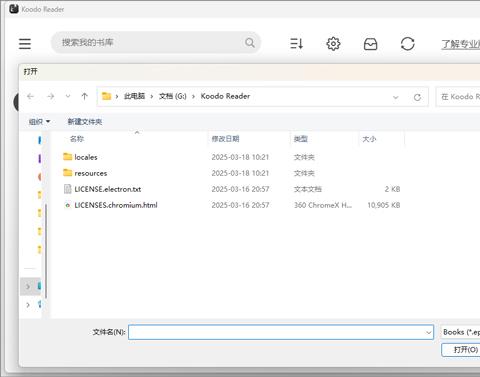480x377 pixels.
Task: Click the folder icon in address bar
Action: 106,96
